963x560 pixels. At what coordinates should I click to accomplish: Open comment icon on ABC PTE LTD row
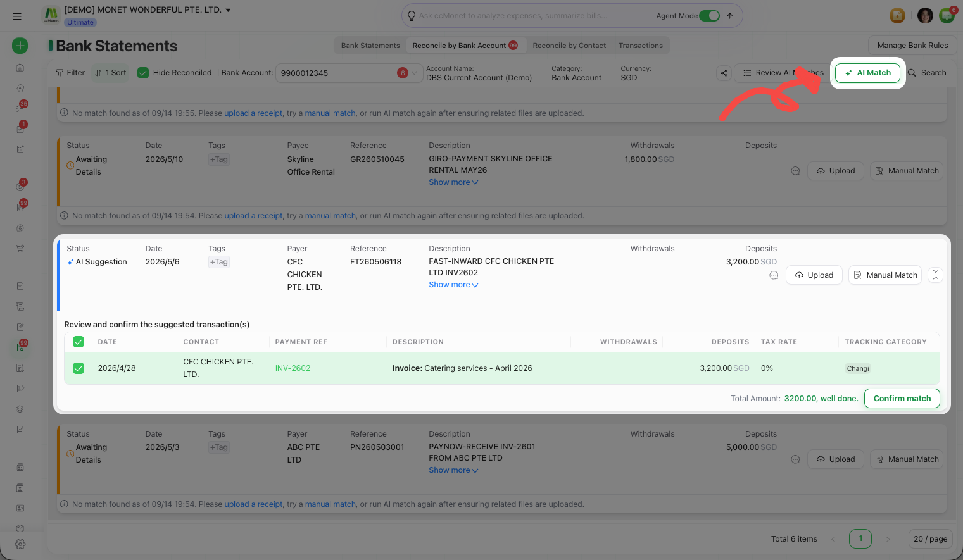coord(795,459)
